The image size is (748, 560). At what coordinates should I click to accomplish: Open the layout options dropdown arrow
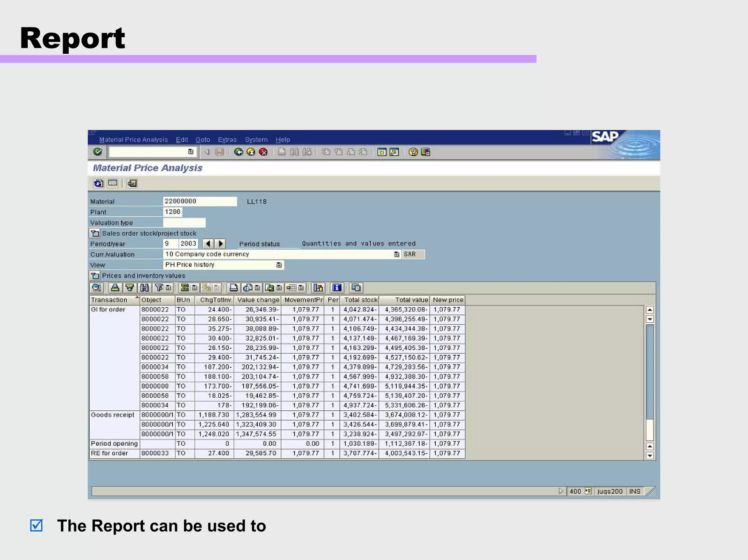click(301, 288)
